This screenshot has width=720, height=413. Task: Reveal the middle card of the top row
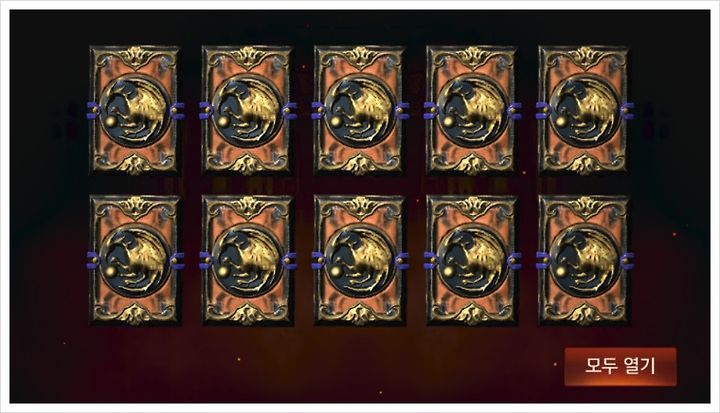tap(360, 110)
